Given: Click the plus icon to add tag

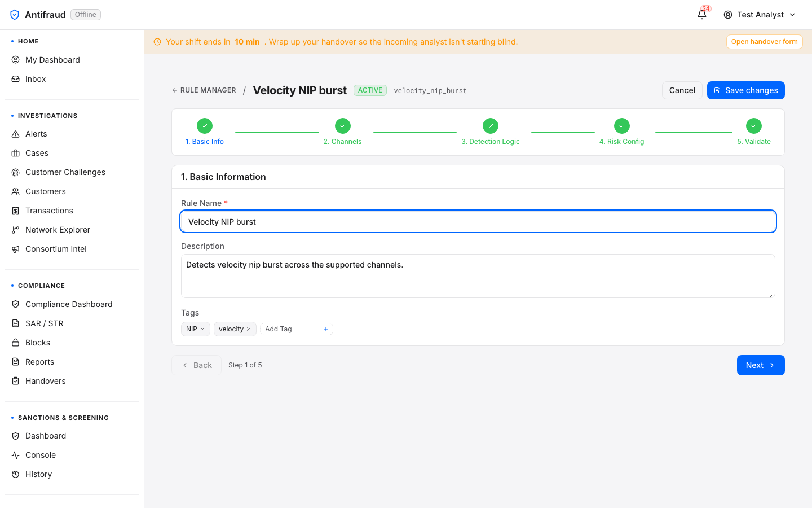Looking at the screenshot, I should coord(326,329).
